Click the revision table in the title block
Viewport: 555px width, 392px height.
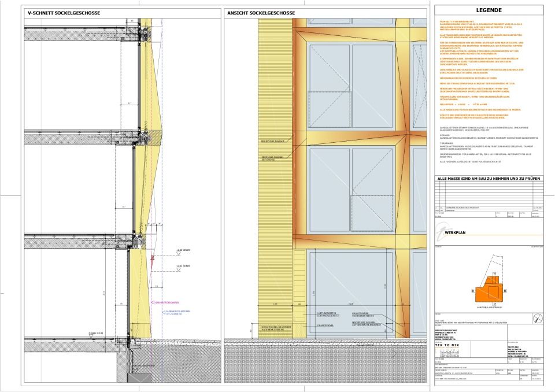[489, 196]
